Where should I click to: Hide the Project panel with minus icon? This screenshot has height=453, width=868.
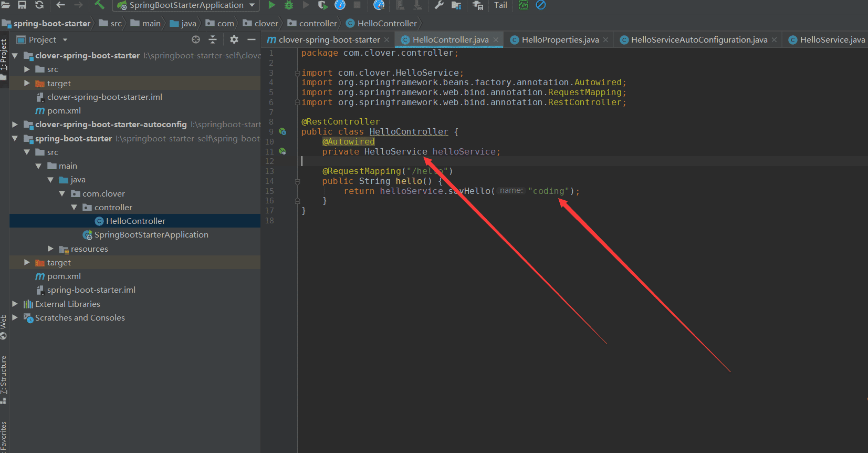click(x=252, y=39)
